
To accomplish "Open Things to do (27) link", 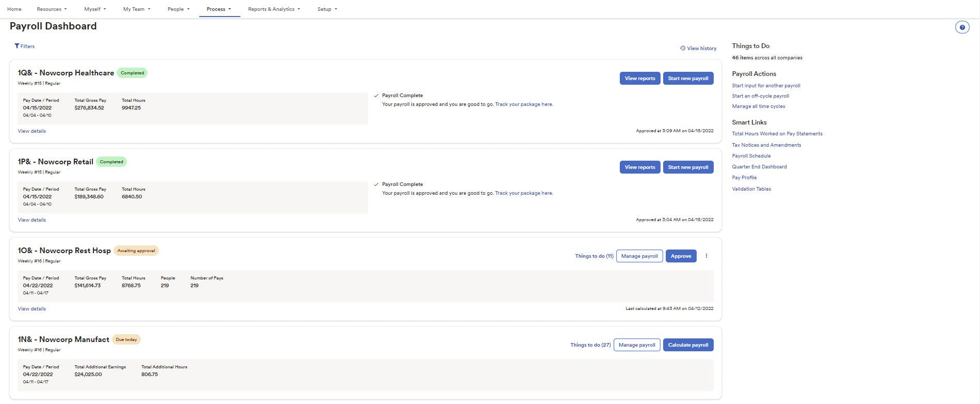I will point(590,345).
